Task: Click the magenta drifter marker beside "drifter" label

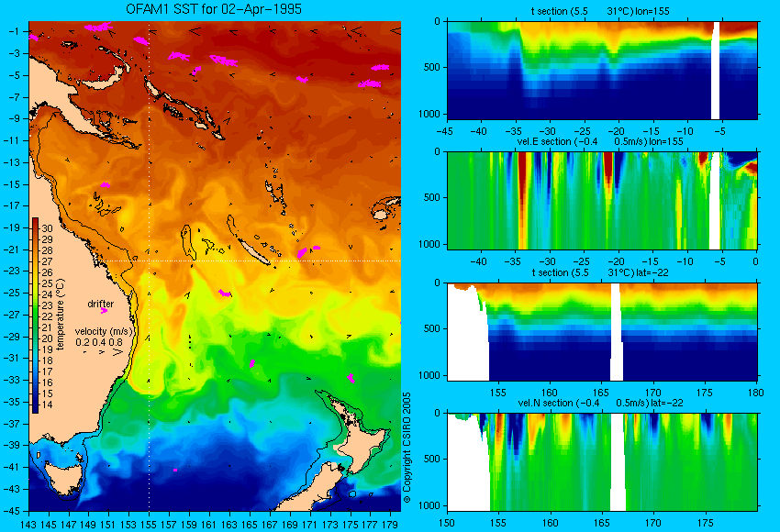Action: click(104, 311)
